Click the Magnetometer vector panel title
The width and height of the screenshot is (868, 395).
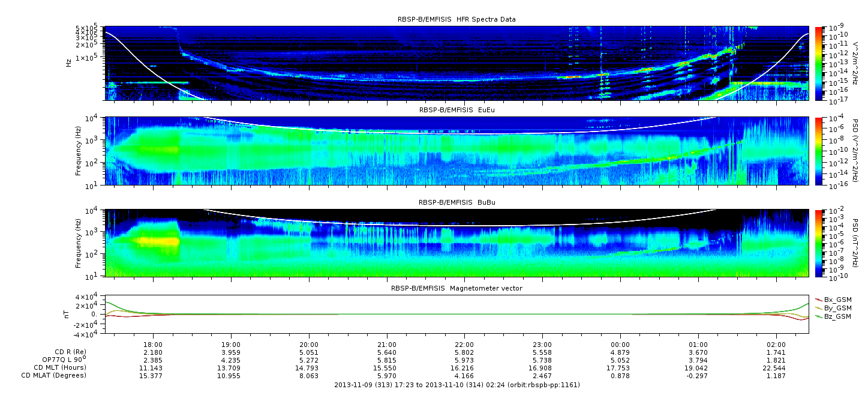click(x=456, y=288)
